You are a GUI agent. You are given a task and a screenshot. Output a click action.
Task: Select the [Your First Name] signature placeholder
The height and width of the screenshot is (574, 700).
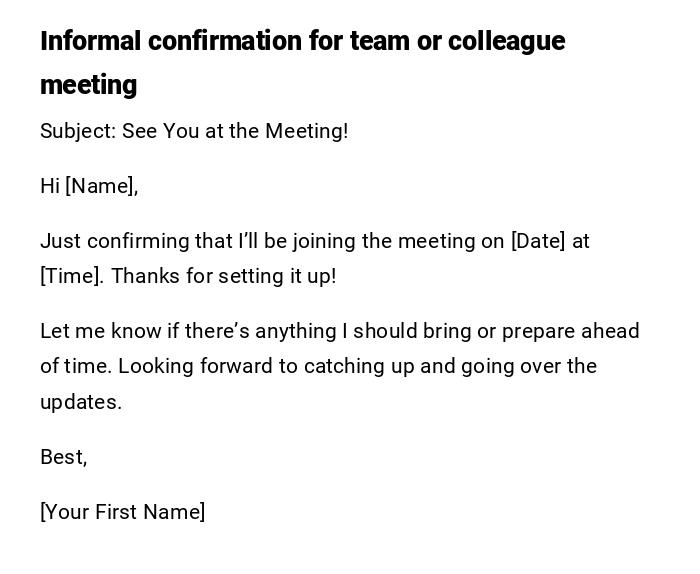[123, 512]
